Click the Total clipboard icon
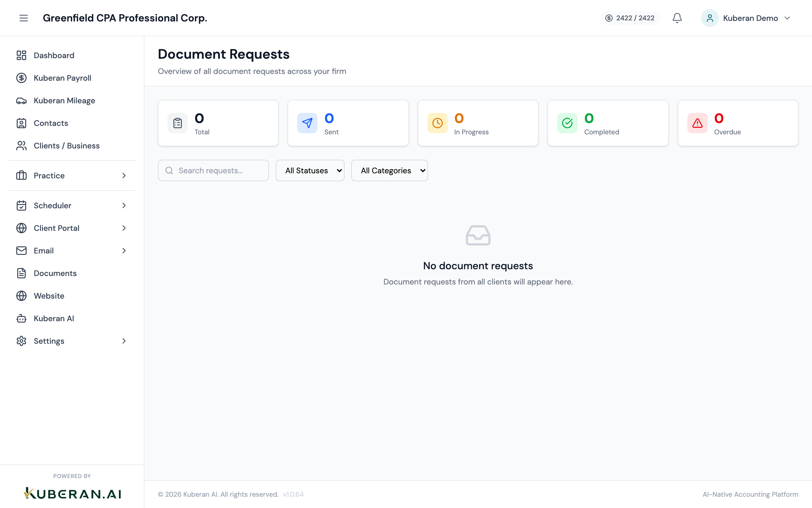Viewport: 812px width, 508px height. tap(178, 123)
